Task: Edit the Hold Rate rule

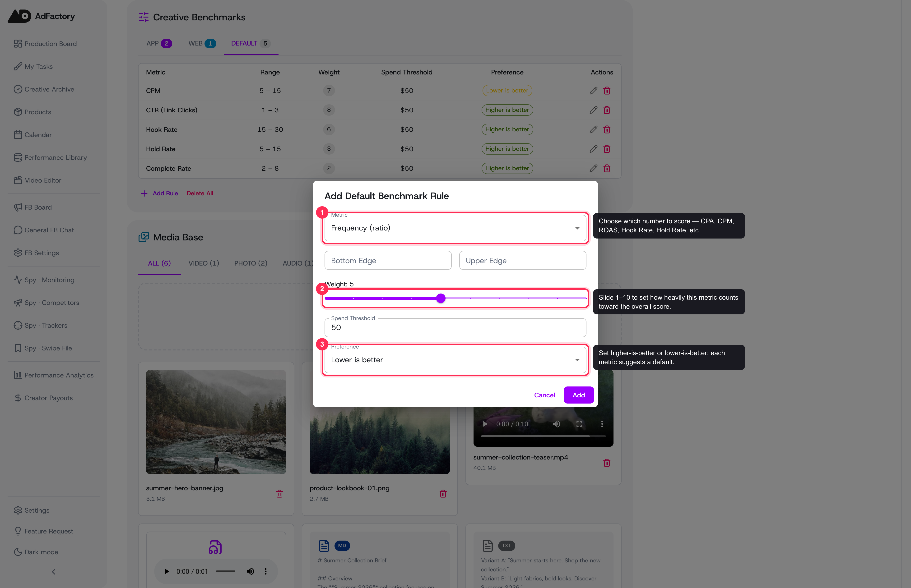Action: point(593,149)
